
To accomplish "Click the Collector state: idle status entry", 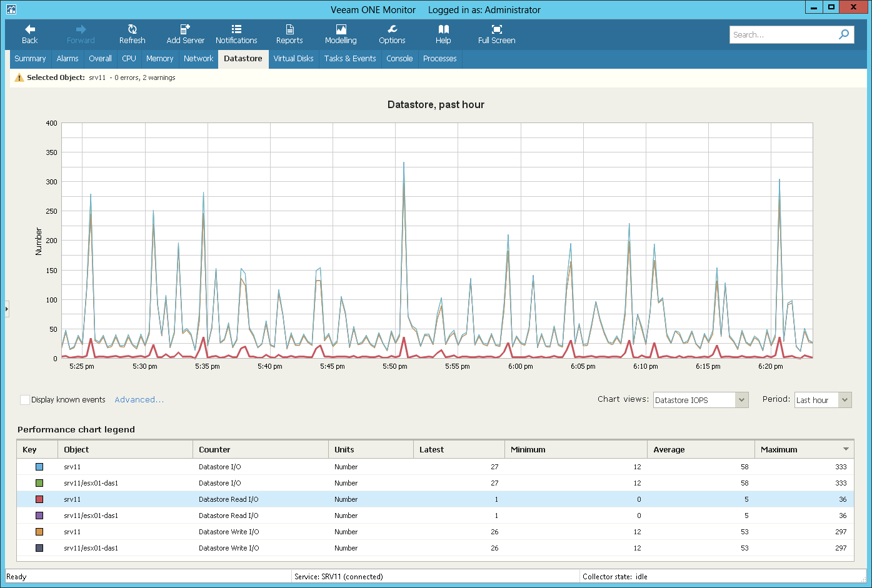I will 614,577.
